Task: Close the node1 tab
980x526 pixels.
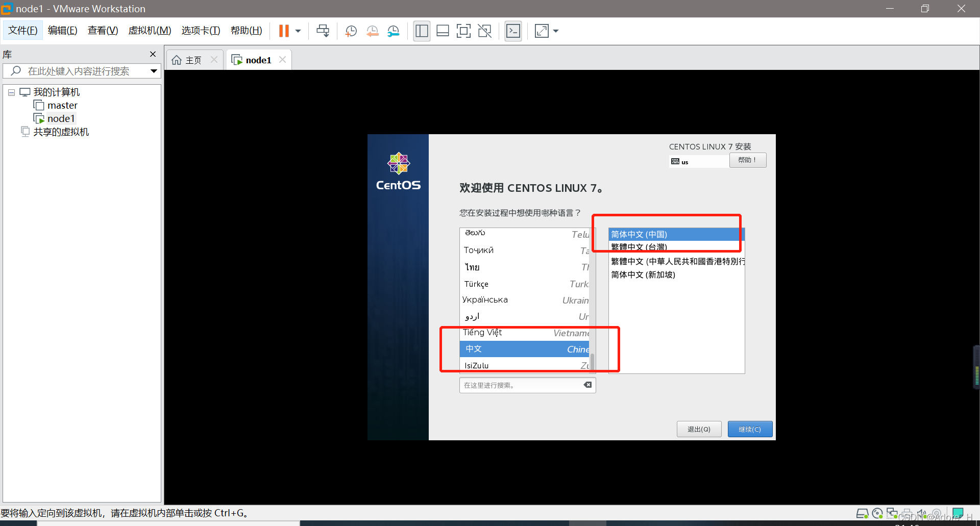Action: tap(282, 60)
